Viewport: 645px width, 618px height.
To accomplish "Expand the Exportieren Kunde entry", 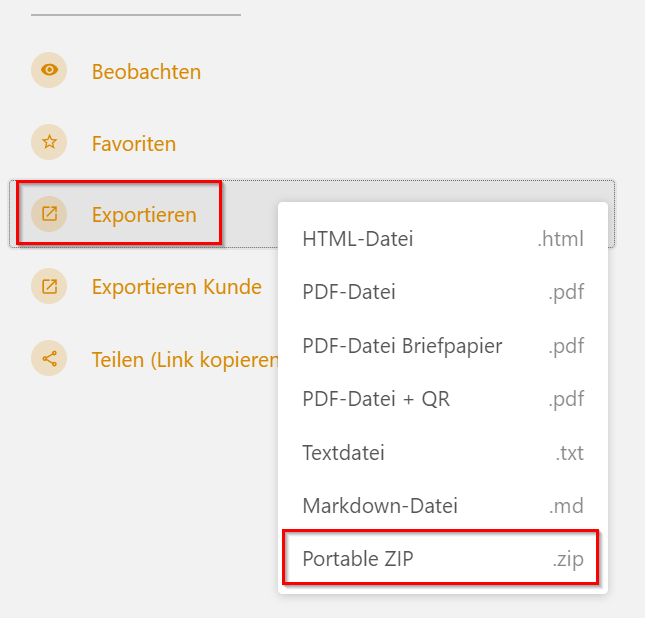I will [176, 286].
